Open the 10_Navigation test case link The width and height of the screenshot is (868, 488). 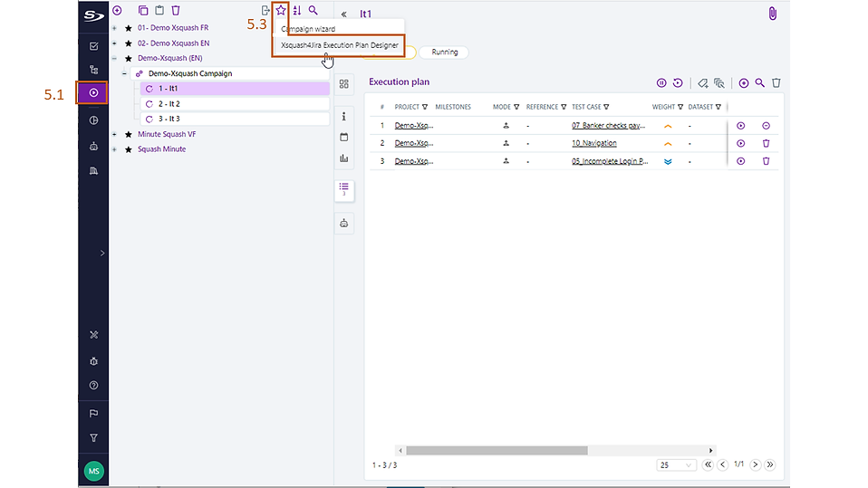[594, 143]
